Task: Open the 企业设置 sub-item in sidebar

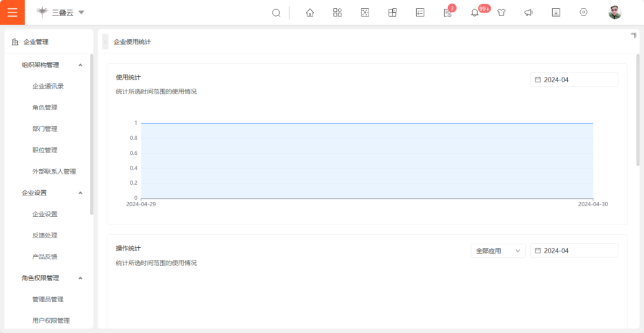Action: pyautogui.click(x=45, y=214)
